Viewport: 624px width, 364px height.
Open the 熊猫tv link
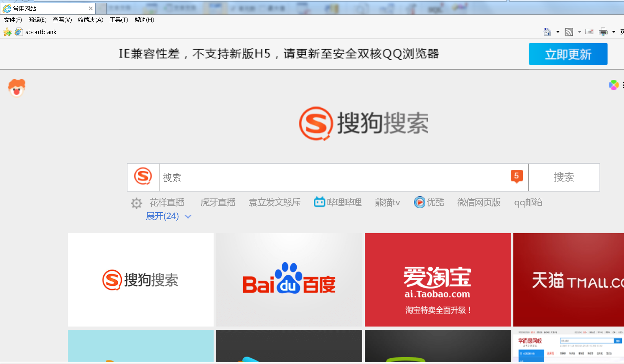pyautogui.click(x=387, y=202)
